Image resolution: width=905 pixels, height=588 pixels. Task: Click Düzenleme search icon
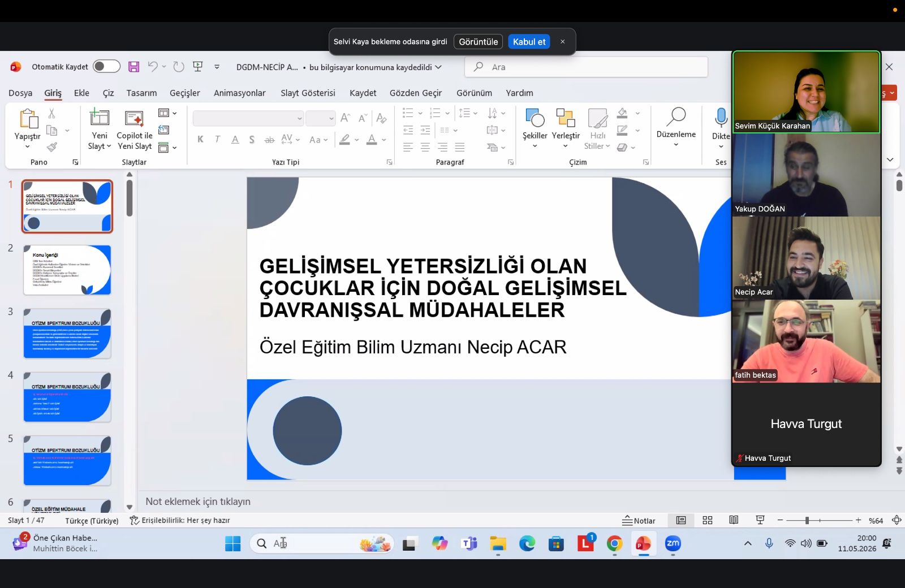(x=676, y=116)
